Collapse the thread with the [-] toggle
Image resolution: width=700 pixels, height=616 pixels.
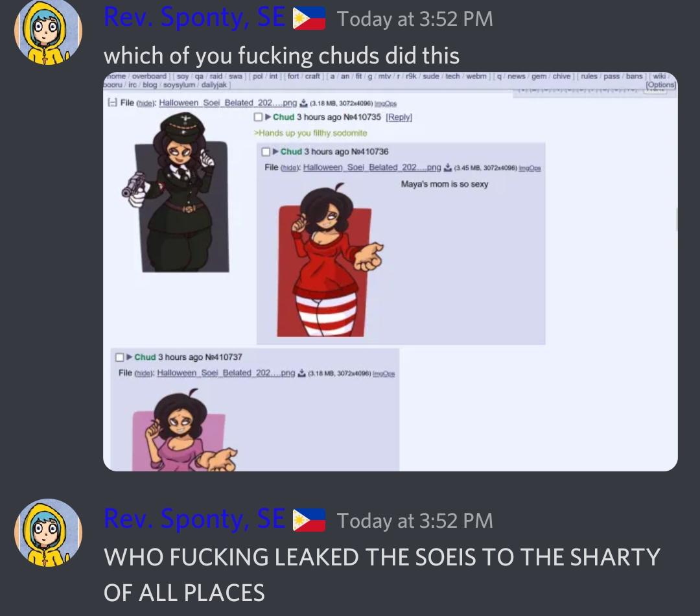[112, 102]
